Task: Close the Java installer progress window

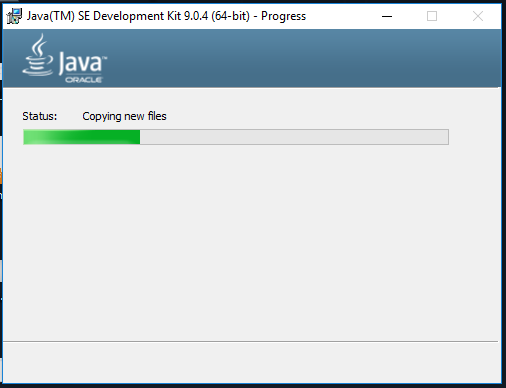Action: tap(478, 16)
